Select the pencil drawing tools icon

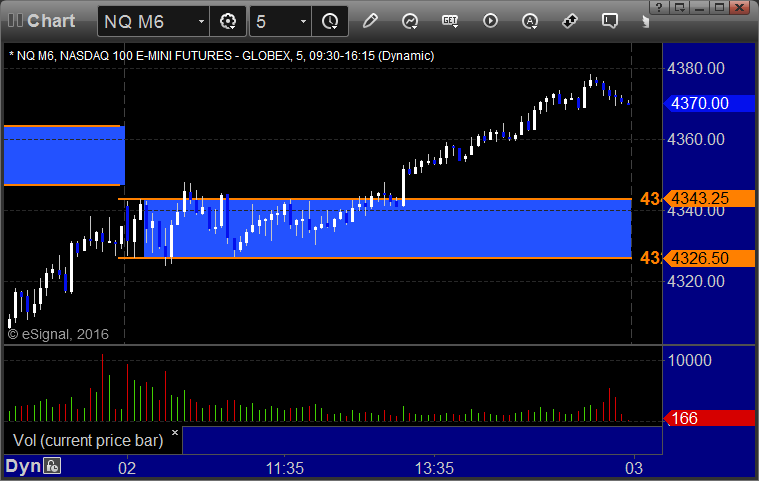(x=370, y=21)
